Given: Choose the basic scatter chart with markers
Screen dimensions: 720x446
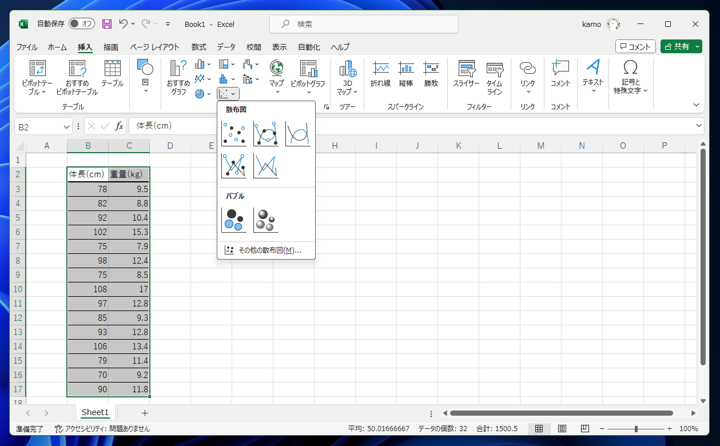Looking at the screenshot, I should pos(234,134).
